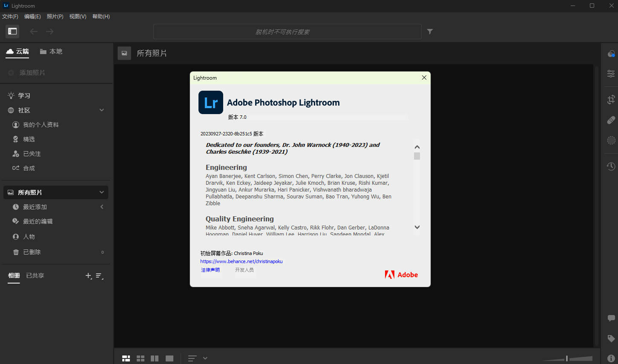The image size is (618, 364).
Task: Select the Crop and rotate tool
Action: 611,100
